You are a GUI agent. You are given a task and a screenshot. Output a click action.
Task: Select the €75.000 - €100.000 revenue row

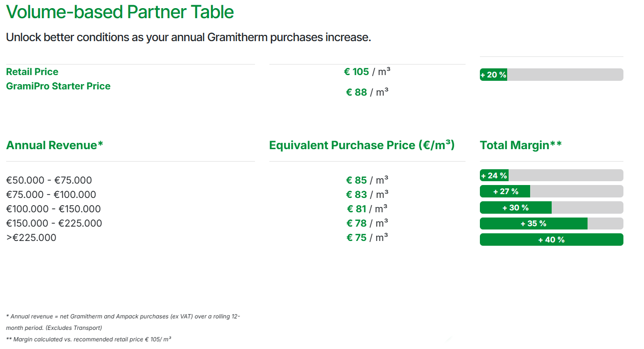click(51, 195)
